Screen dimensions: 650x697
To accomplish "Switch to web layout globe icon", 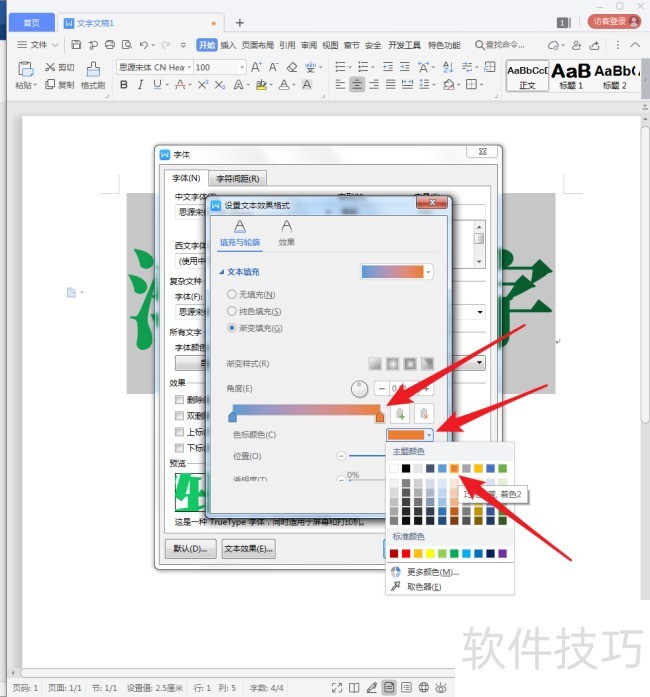I will [424, 688].
